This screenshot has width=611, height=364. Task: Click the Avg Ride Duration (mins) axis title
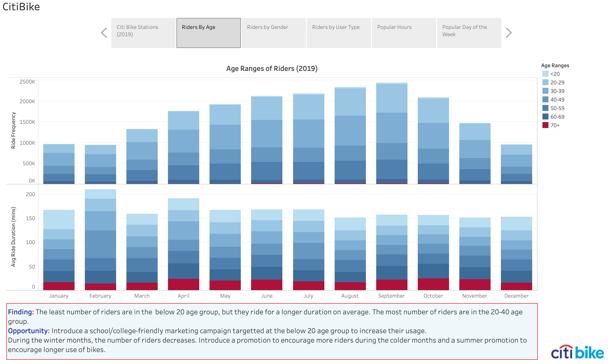13,237
